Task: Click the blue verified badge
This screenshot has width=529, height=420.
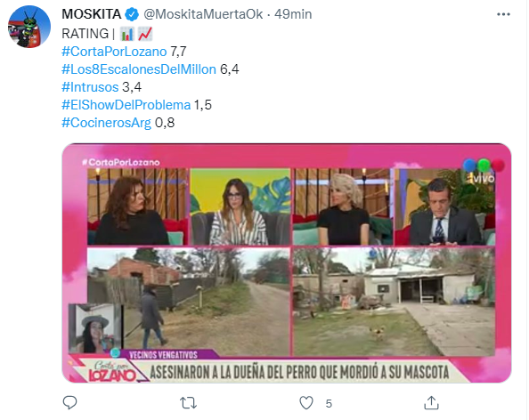Action: click(132, 14)
